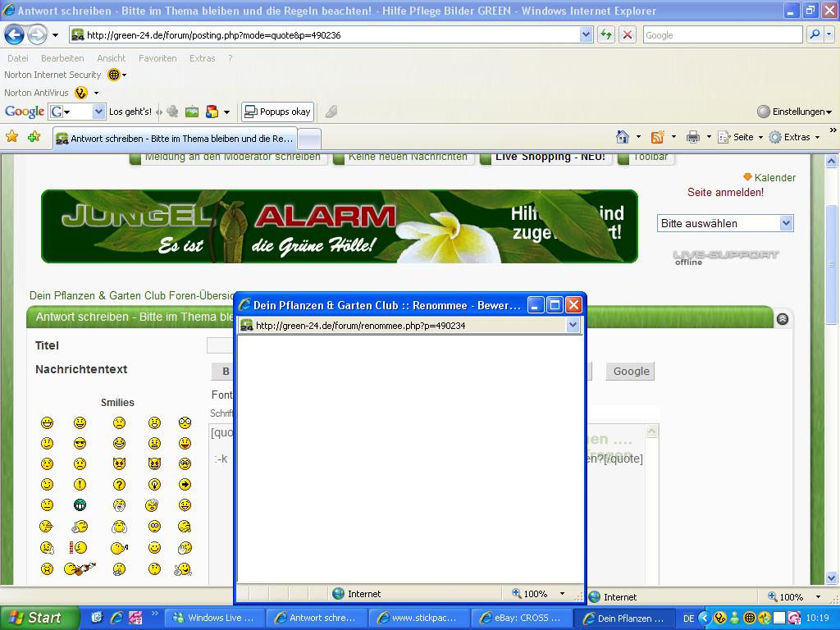Open the Bitte auswählen dropdown

point(725,223)
